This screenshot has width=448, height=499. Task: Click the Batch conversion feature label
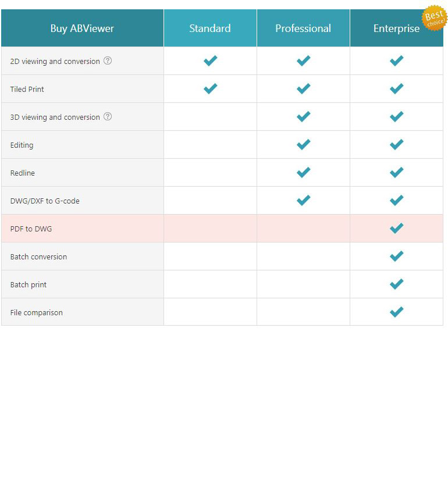[x=38, y=257]
